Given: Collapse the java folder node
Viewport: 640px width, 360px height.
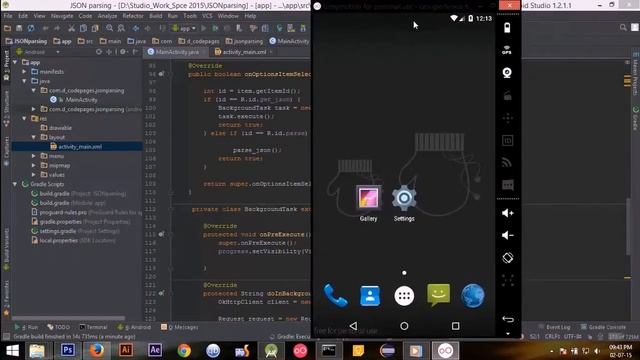Looking at the screenshot, I should point(24,81).
